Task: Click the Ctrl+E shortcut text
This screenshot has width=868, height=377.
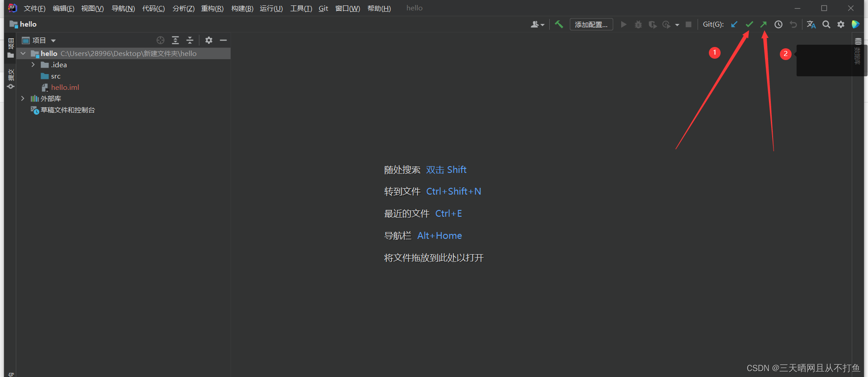Action: coord(448,214)
